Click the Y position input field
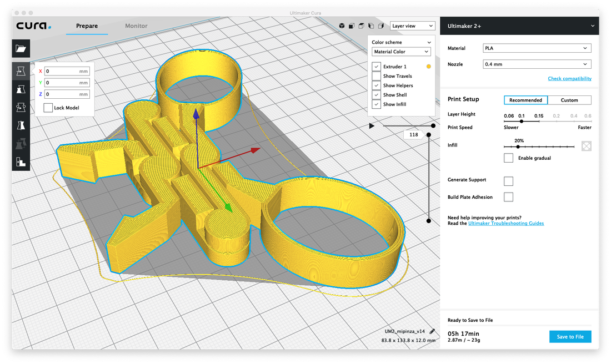Screen dimensions: 611x364 (67, 83)
